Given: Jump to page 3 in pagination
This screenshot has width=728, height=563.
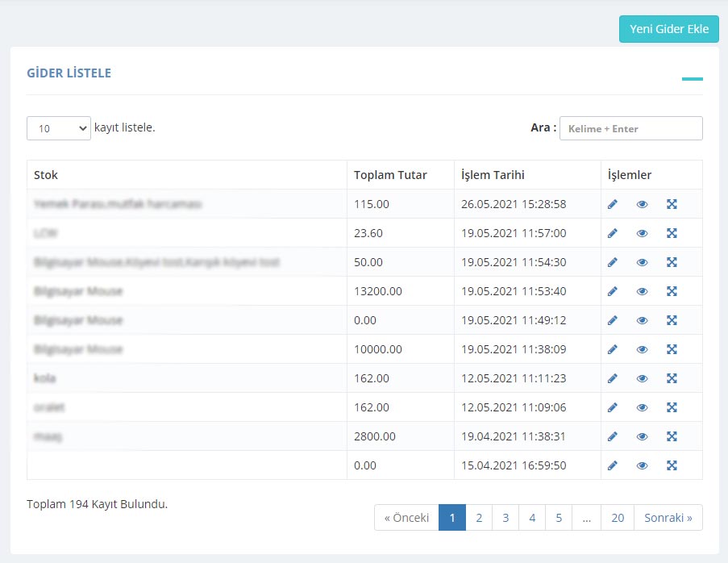Looking at the screenshot, I should 505,518.
